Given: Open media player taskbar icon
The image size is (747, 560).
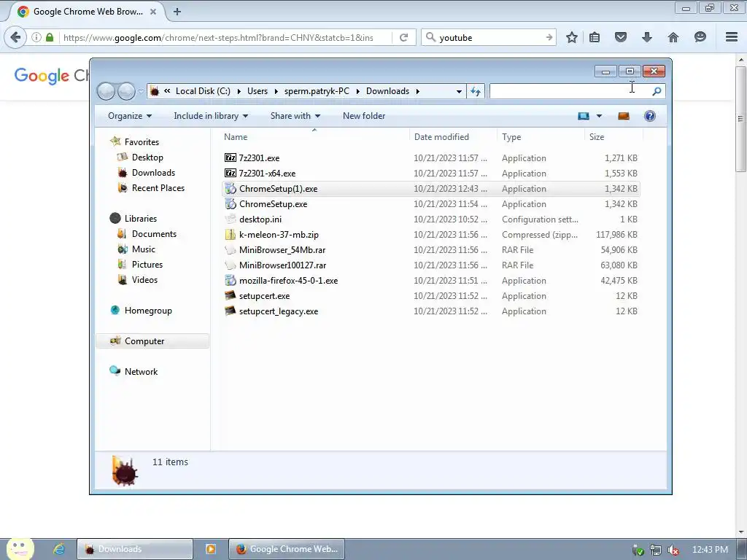Looking at the screenshot, I should click(210, 549).
